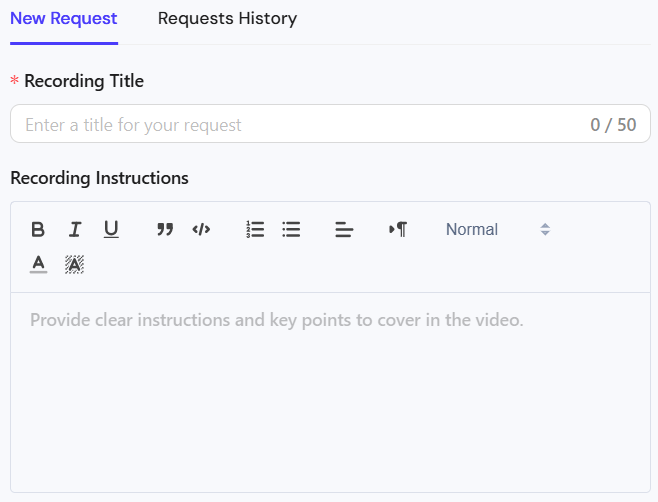Click into the Recording Instructions text area
Screen dimensions: 658x502
(330, 392)
